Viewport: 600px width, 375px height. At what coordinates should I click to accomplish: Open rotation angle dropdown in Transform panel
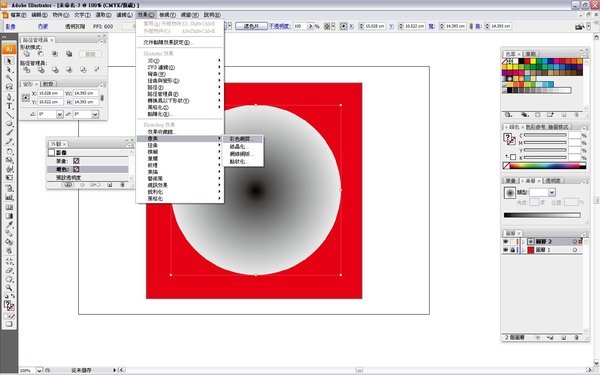point(60,114)
